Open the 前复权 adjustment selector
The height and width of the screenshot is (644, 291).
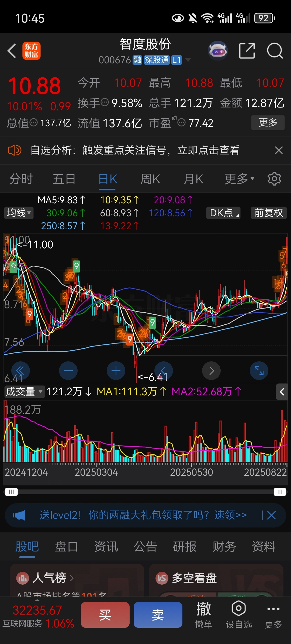[x=269, y=213]
